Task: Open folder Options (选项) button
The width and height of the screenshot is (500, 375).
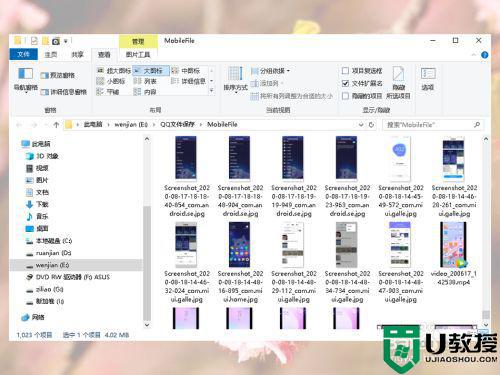Action: point(428,79)
